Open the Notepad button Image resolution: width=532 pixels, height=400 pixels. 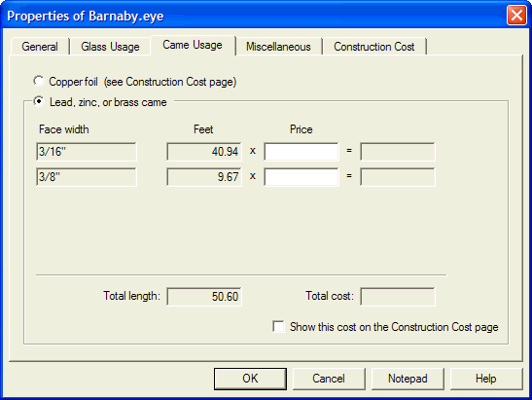[408, 379]
